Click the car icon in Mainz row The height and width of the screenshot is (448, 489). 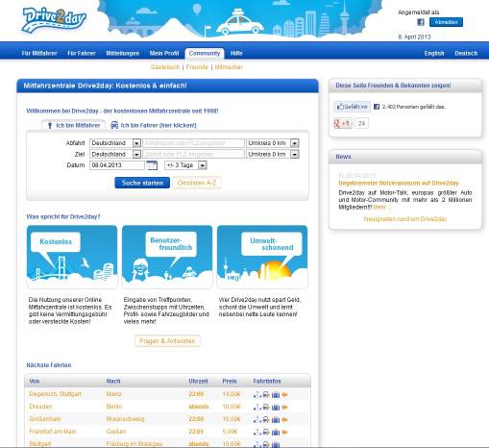pos(266,394)
